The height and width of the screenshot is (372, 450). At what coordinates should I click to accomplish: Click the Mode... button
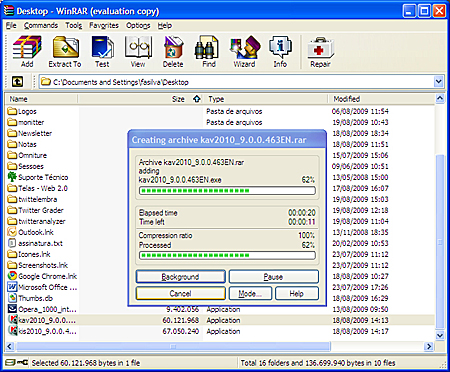[x=250, y=293]
